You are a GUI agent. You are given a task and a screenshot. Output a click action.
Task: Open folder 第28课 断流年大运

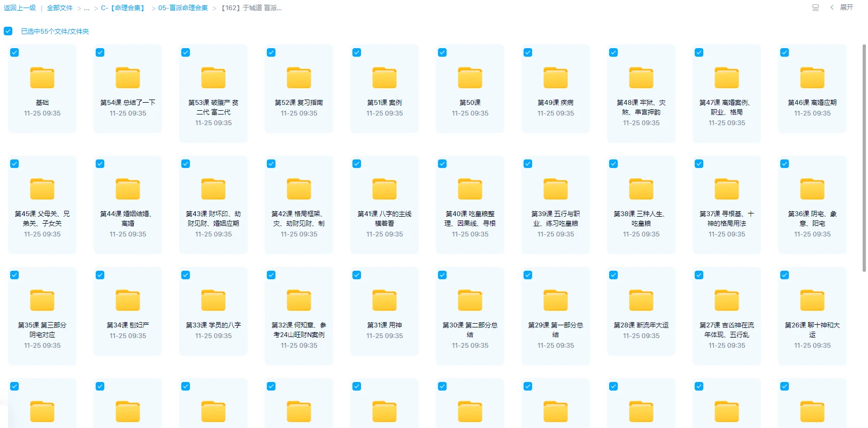point(641,300)
